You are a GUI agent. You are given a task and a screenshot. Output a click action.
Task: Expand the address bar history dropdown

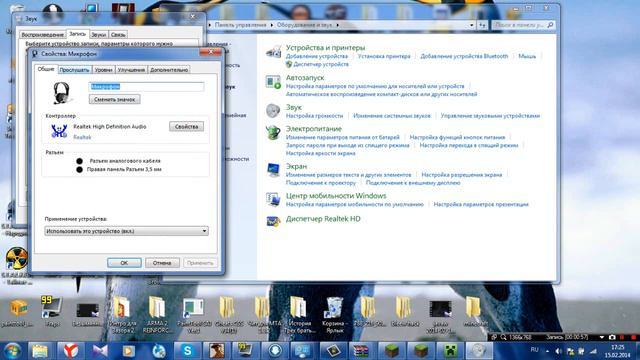(x=471, y=25)
